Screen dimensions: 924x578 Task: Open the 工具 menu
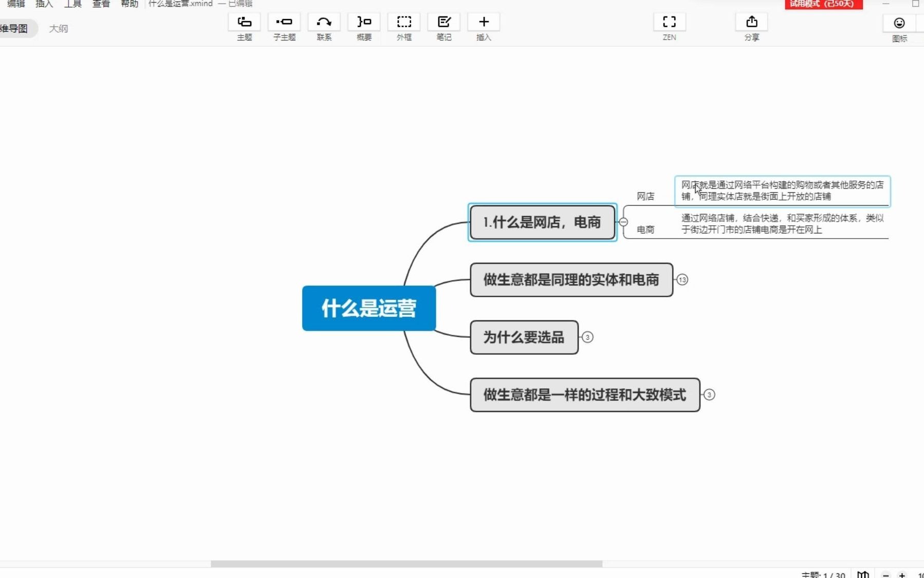73,4
